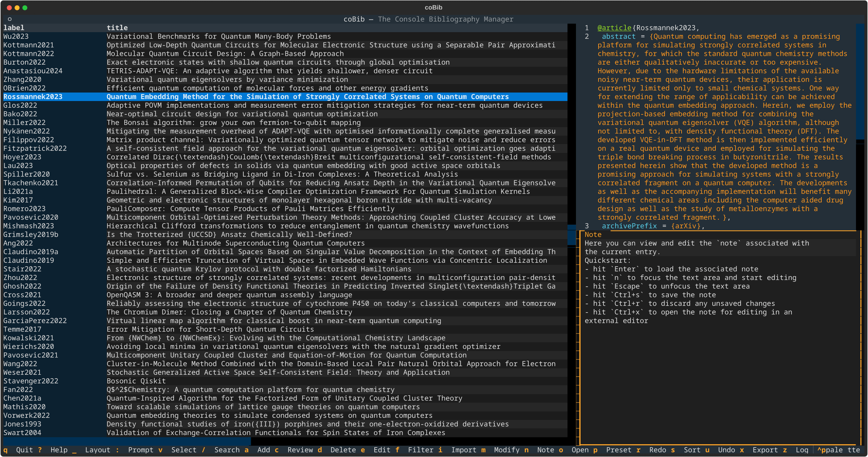Click the 'title' column header
The width and height of the screenshot is (868, 457).
[x=117, y=28]
